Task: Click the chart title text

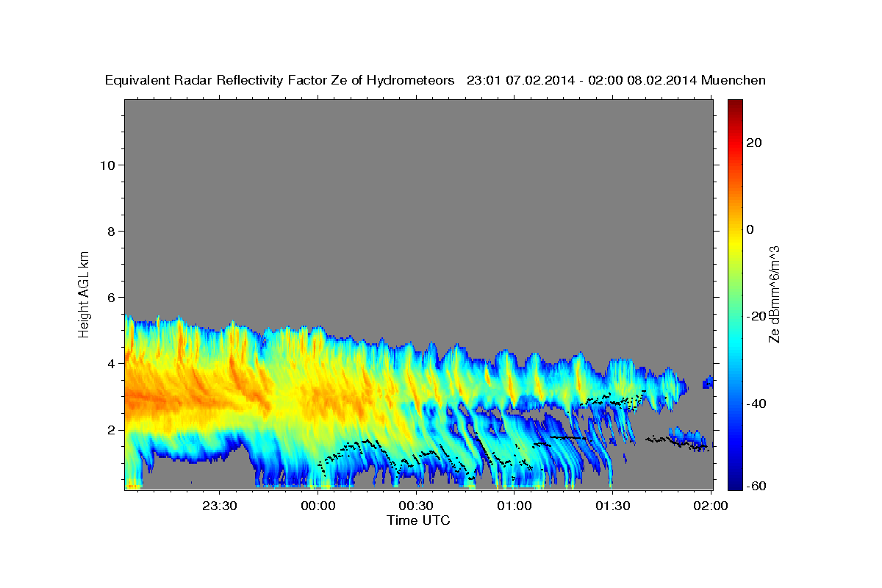Action: [436, 80]
